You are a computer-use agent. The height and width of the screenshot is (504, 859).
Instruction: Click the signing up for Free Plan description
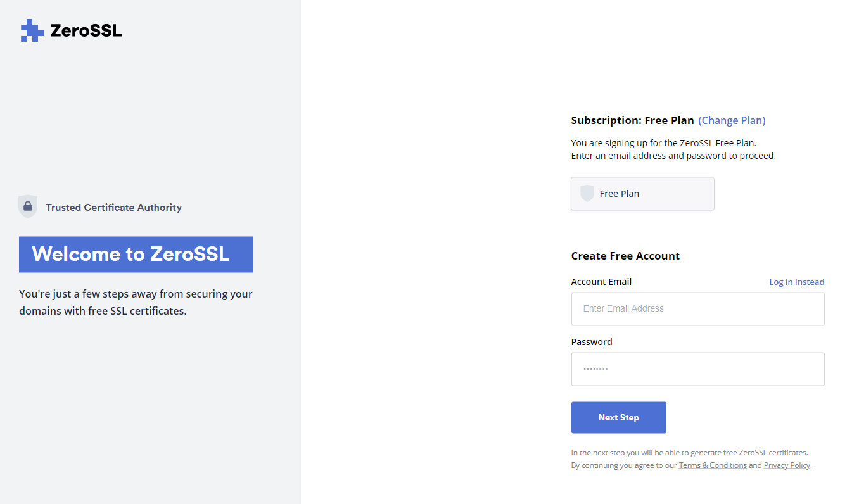click(x=673, y=149)
